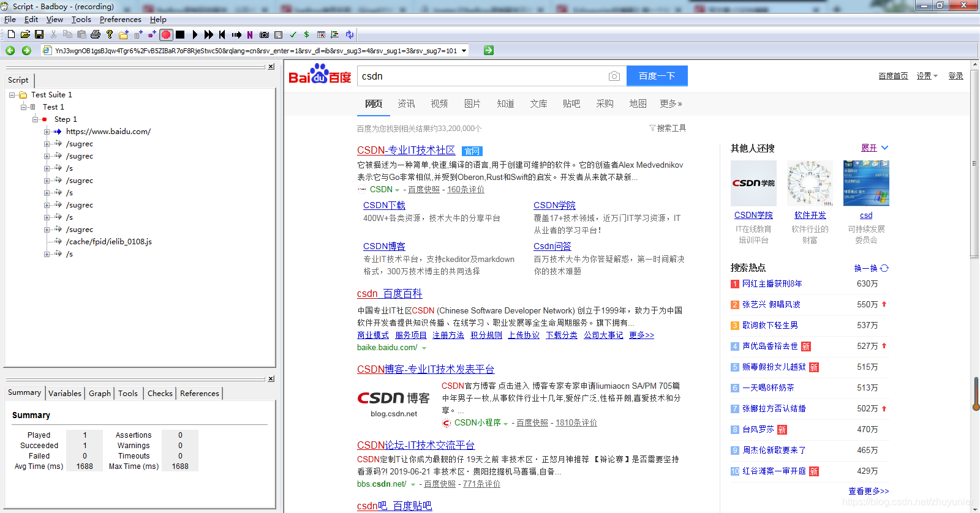Click 换一换 to refresh hot searches
The image size is (980, 513).
coord(872,268)
